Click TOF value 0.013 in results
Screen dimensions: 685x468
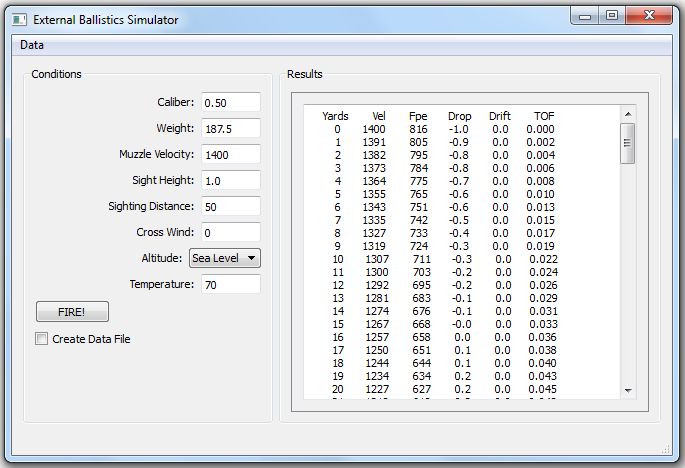(540, 207)
